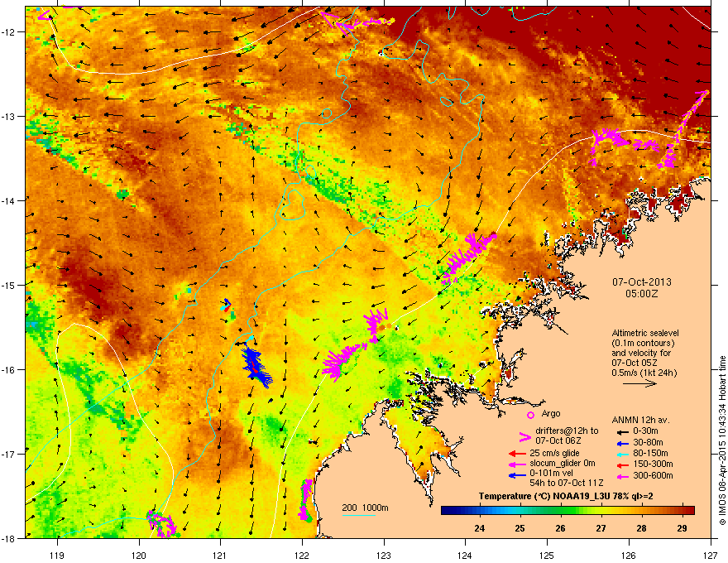Click the blue arrow for ANMN 30-80m
This screenshot has width=728, height=563.
(622, 443)
